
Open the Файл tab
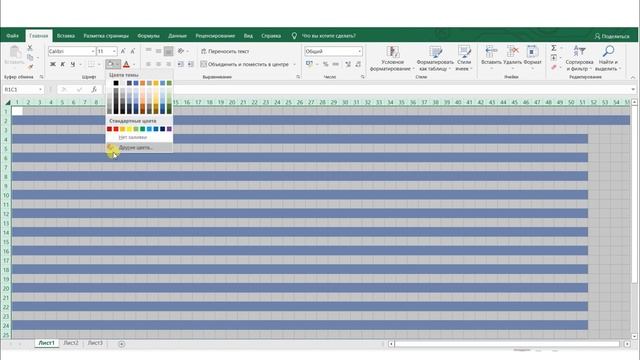pos(13,36)
